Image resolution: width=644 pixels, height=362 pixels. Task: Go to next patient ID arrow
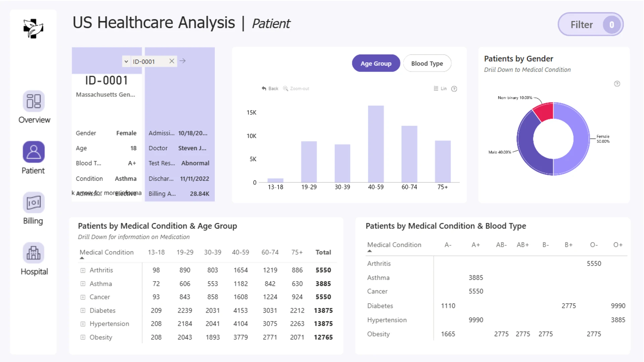click(x=182, y=61)
